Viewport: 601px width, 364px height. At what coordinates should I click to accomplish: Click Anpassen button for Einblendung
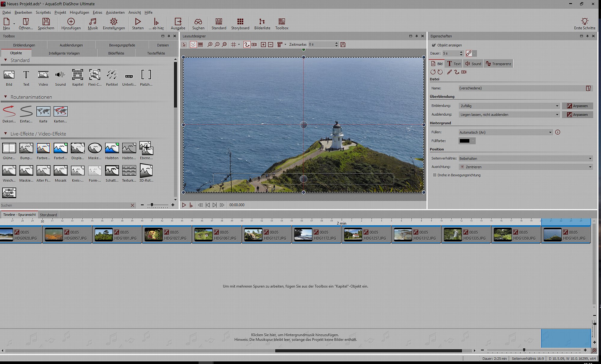tap(577, 106)
